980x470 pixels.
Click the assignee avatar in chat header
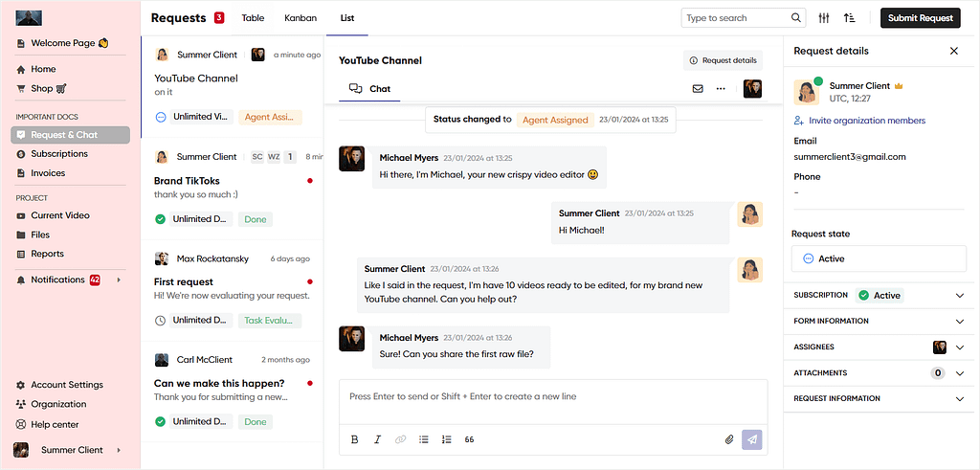pyautogui.click(x=752, y=89)
